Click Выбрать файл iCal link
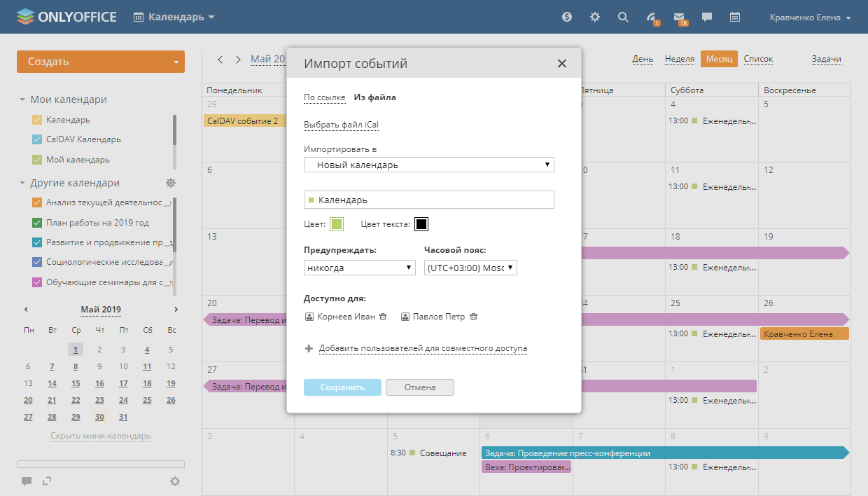This screenshot has height=496, width=868. [x=341, y=125]
